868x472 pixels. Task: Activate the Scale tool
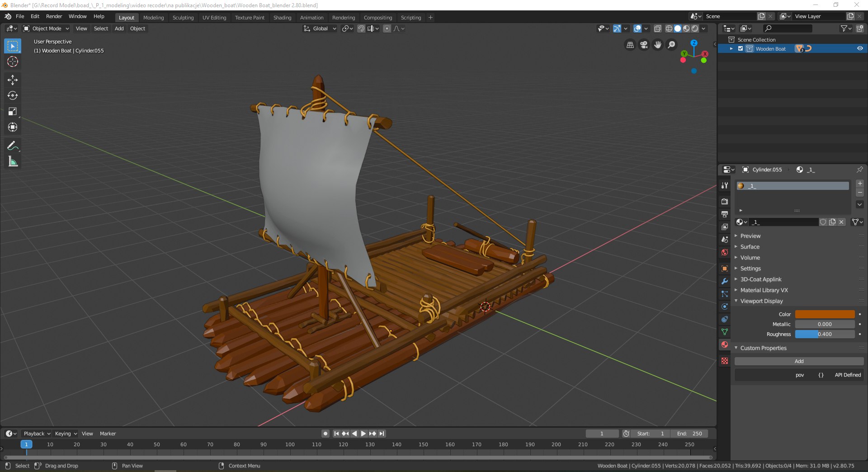[13, 112]
